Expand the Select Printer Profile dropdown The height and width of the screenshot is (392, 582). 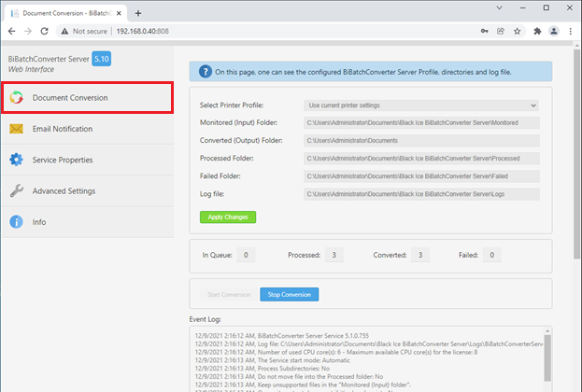(421, 105)
